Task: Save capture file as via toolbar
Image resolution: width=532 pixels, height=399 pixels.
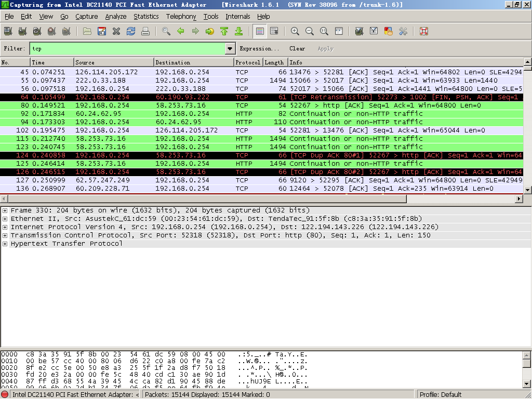Action: (x=102, y=31)
